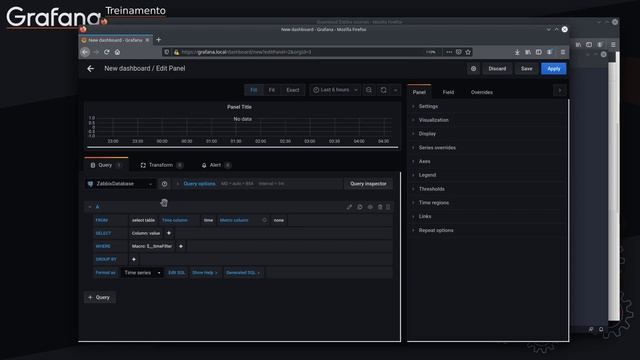Open the Query inspector
The image size is (640, 360).
[368, 184]
